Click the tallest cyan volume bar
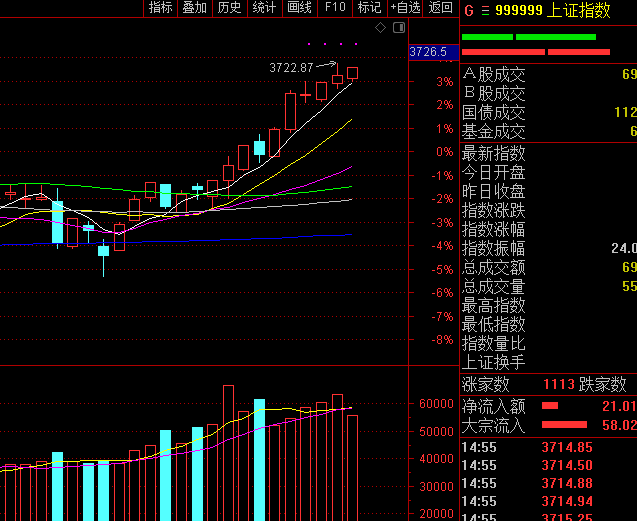This screenshot has width=637, height=521. 259,458
